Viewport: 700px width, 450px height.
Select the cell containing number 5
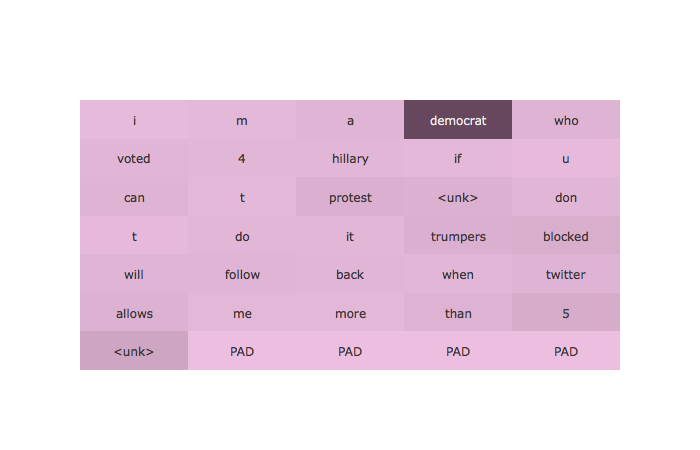[566, 313]
